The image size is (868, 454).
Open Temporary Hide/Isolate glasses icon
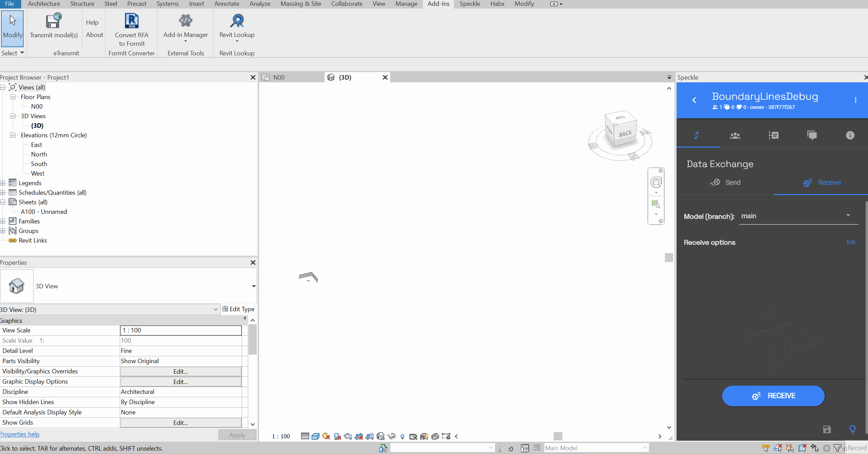(391, 436)
